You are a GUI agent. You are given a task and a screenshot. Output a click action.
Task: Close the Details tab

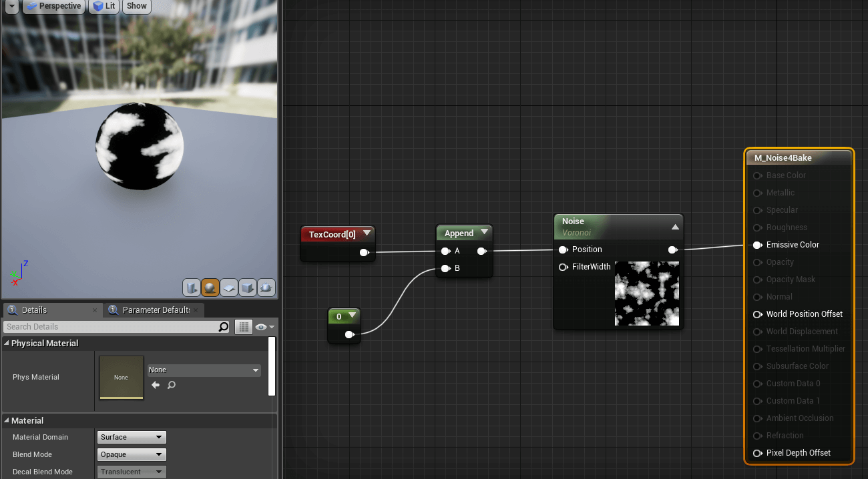[95, 310]
